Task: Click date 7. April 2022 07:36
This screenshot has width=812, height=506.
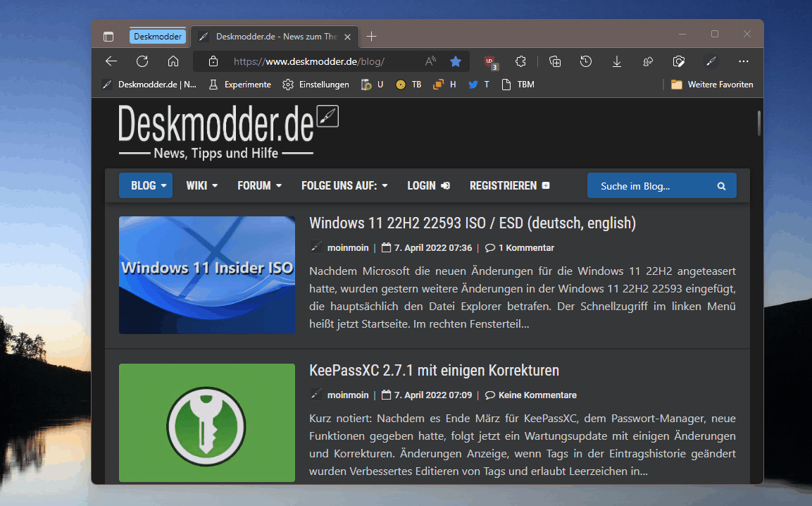Action: 433,248
